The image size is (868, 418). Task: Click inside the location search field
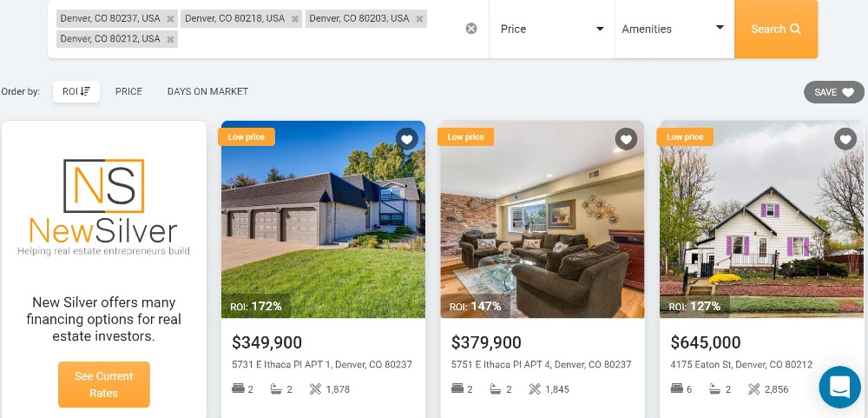coord(321,39)
